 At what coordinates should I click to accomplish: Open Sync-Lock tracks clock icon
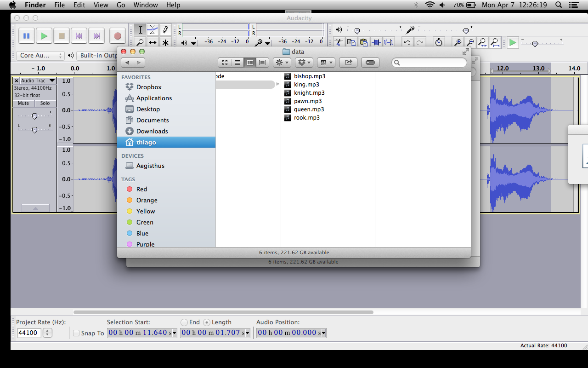coord(439,42)
